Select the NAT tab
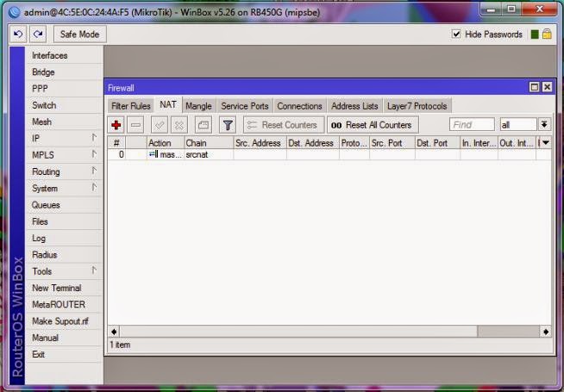The image size is (564, 392). coord(168,104)
